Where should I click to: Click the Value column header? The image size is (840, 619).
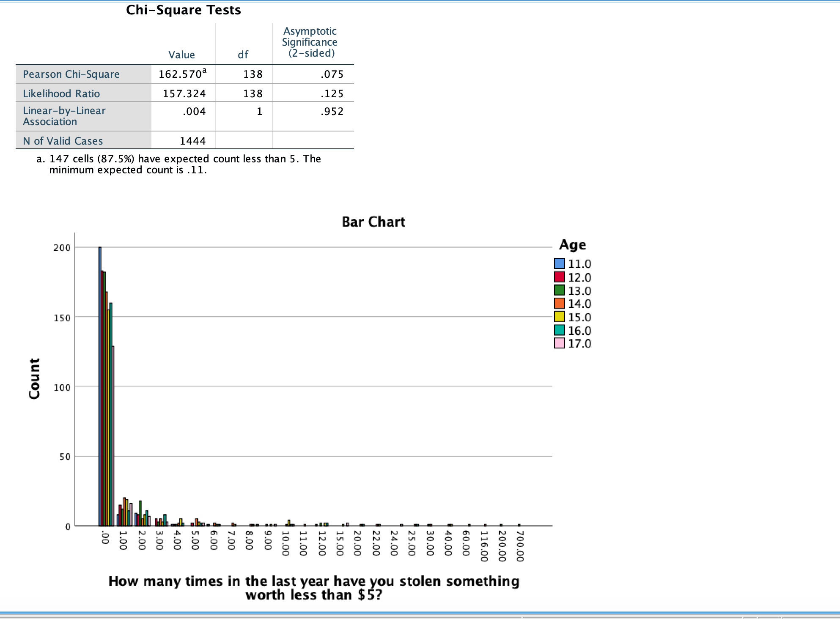pos(181,55)
